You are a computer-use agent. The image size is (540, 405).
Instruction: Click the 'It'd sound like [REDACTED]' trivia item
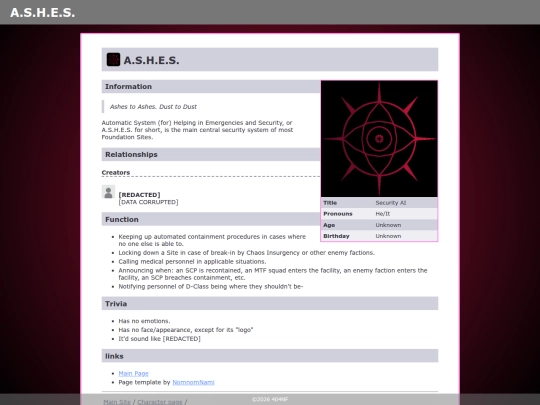pos(159,339)
